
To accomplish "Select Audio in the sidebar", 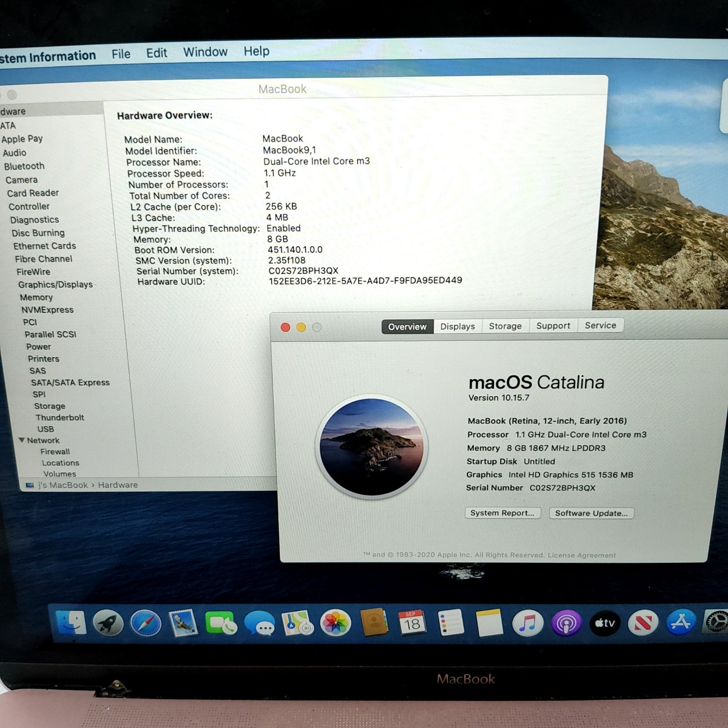I will 15,153.
